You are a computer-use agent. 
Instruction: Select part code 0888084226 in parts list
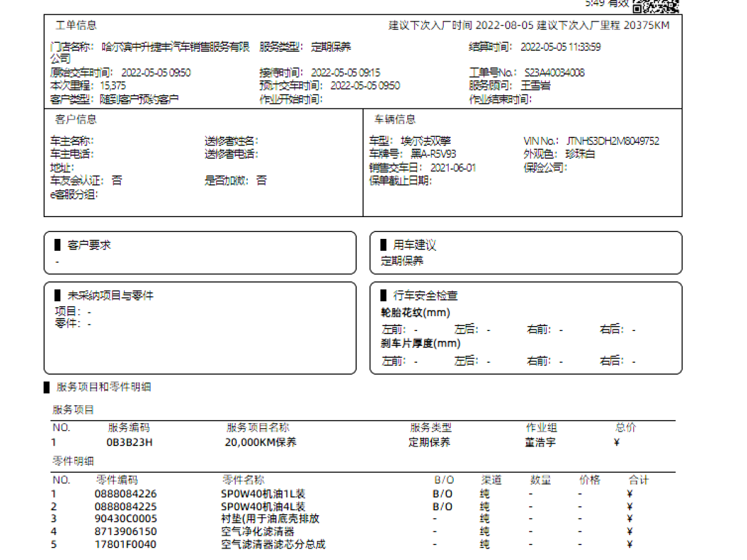click(x=126, y=494)
